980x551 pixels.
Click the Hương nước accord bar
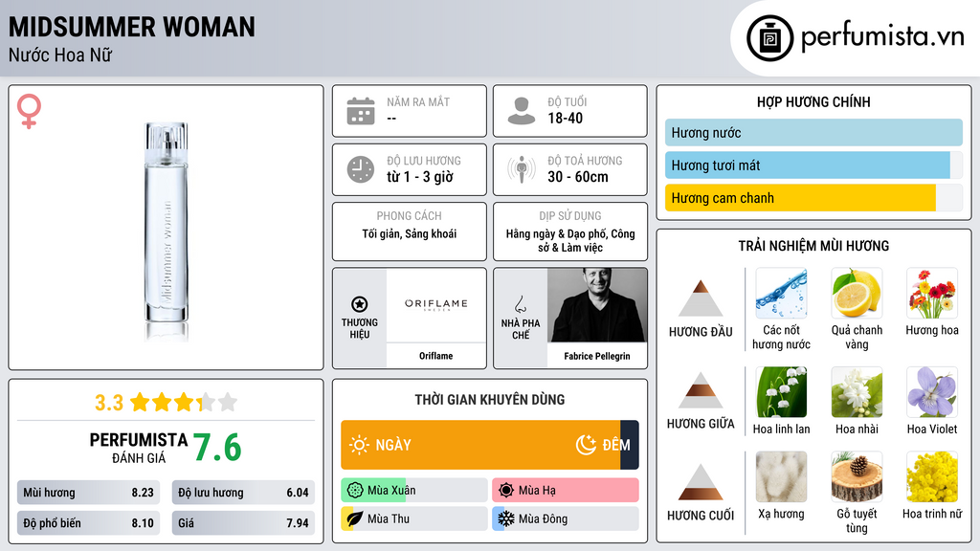tap(813, 132)
